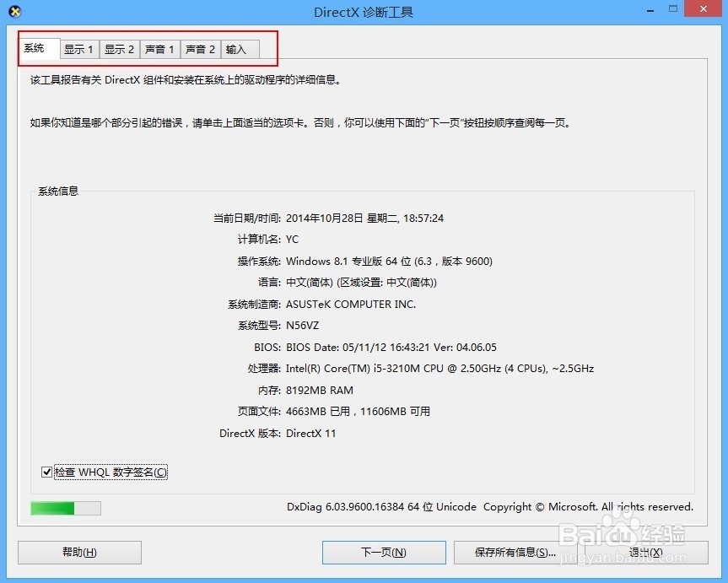Close the DirectX 诊断工具 window
The width and height of the screenshot is (728, 583).
pyautogui.click(x=704, y=9)
